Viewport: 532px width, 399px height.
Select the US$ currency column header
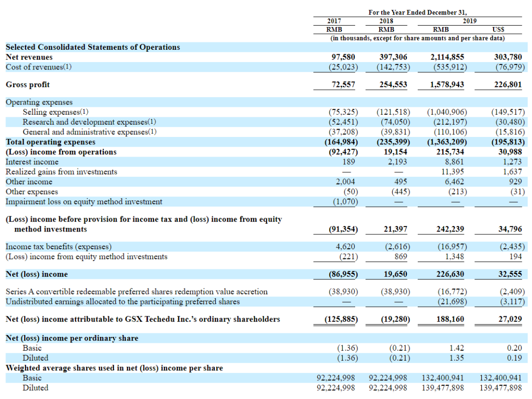click(498, 30)
